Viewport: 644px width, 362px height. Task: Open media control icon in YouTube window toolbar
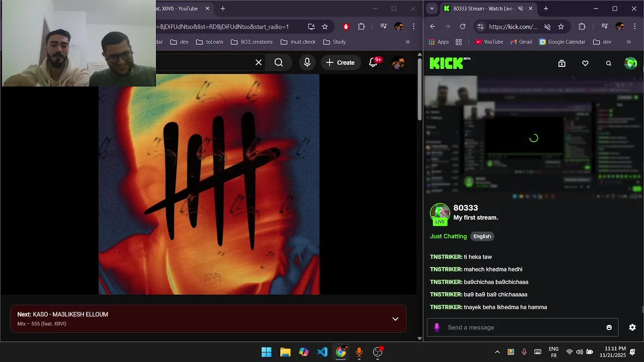(383, 27)
